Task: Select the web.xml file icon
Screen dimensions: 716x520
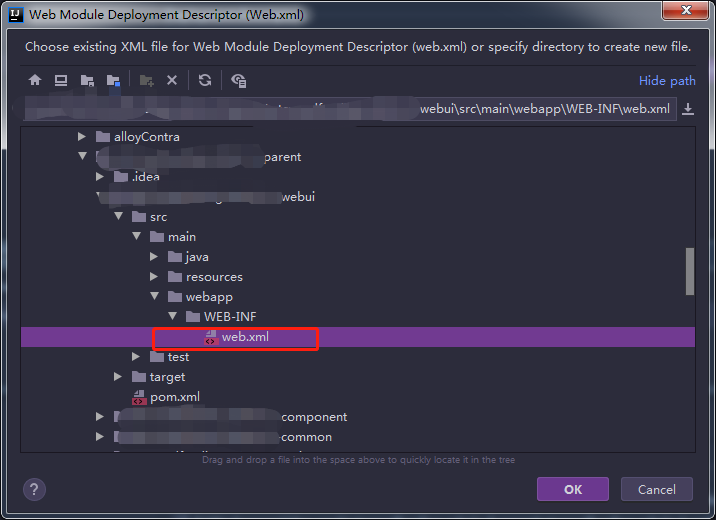Action: (x=211, y=337)
